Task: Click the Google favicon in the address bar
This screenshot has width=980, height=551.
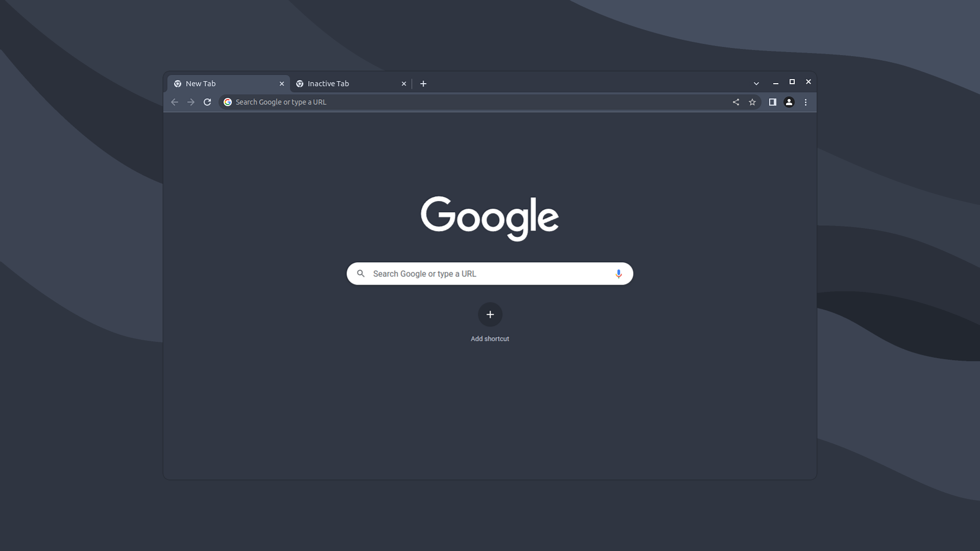Action: click(x=227, y=102)
